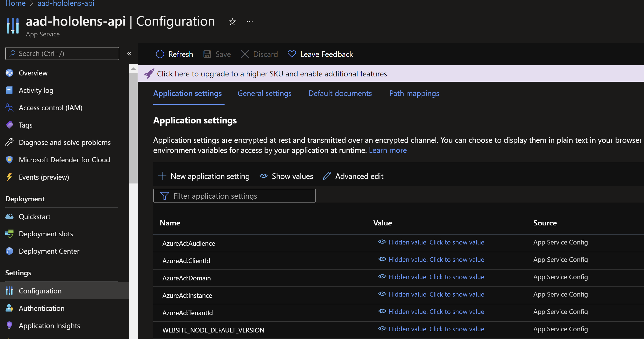Open Diagnose and solve problems item
Screen dimensions: 644x339
click(65, 142)
